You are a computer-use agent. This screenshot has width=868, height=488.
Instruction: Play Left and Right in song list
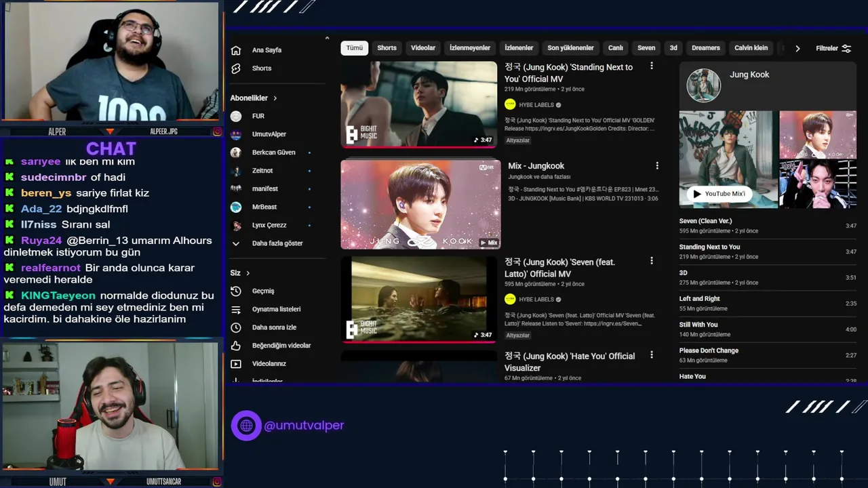[x=768, y=303]
